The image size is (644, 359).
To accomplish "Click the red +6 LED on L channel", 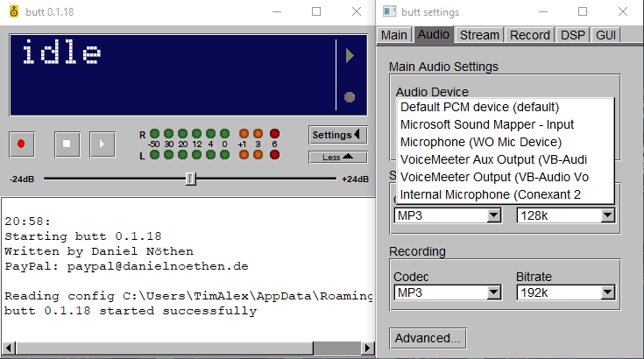I will click(x=275, y=155).
